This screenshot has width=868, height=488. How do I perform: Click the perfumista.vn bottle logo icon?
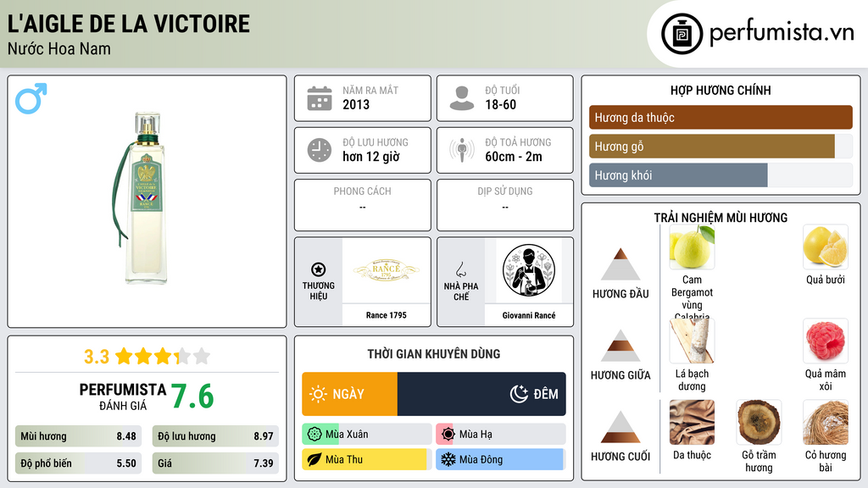point(682,34)
